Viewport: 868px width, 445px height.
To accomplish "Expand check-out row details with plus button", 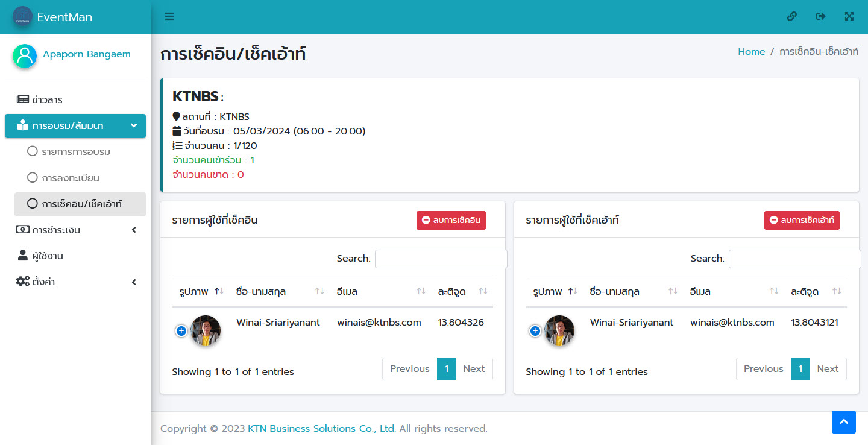I will pyautogui.click(x=535, y=330).
